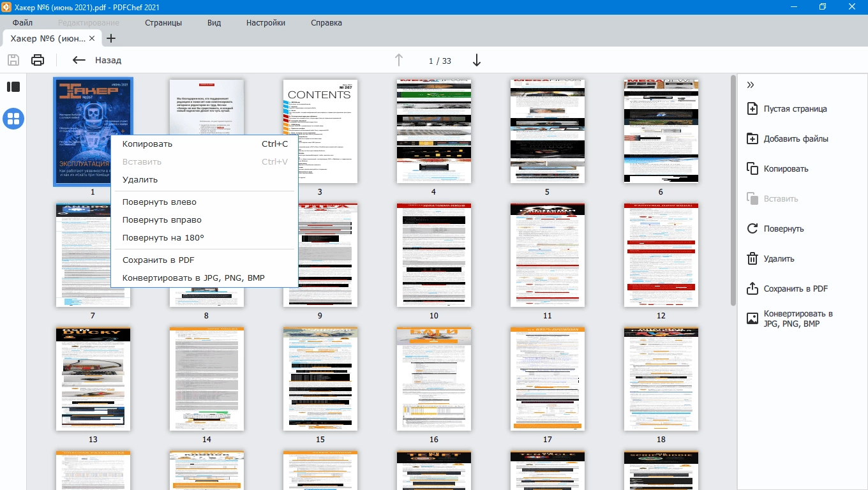The width and height of the screenshot is (868, 490).
Task: Choose Повернуть вправо in context menu
Action: click(204, 219)
